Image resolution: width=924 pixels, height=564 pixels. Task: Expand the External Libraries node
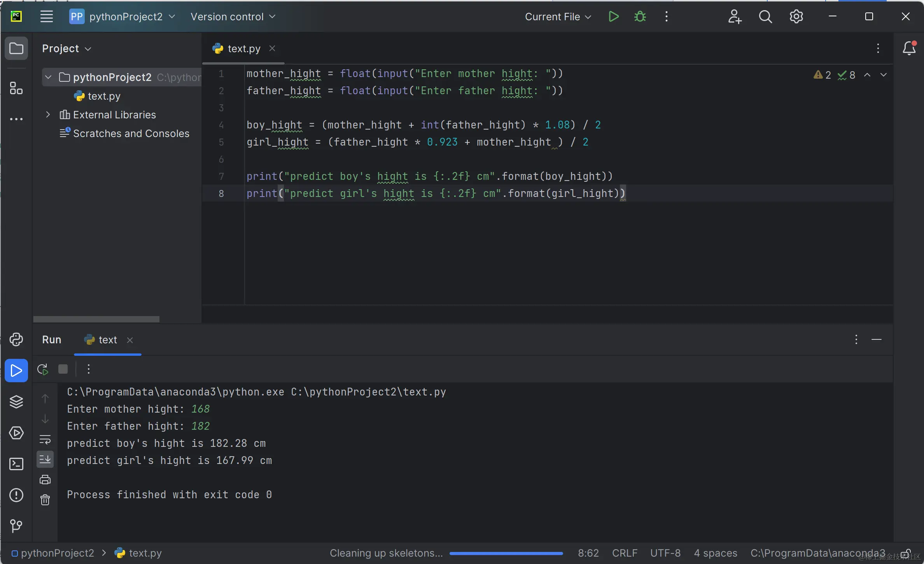point(48,115)
